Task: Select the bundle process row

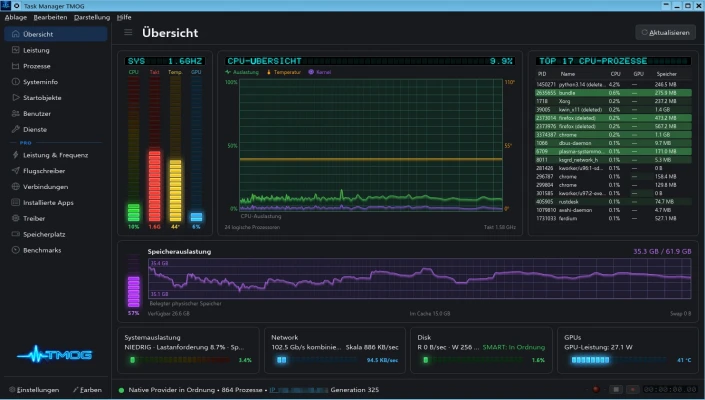Action: tap(613, 93)
